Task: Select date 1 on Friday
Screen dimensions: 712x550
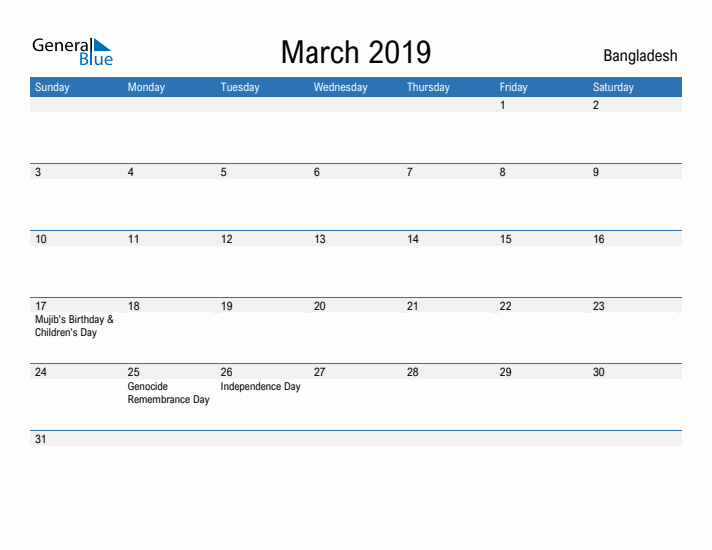Action: [x=503, y=105]
